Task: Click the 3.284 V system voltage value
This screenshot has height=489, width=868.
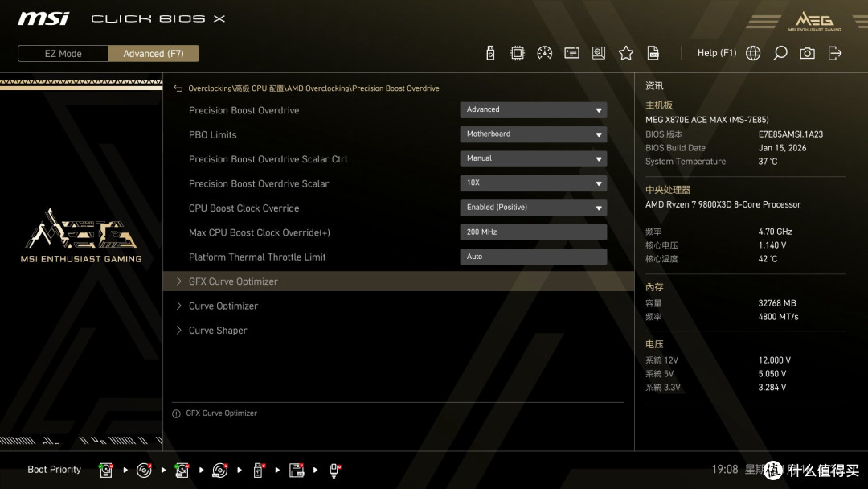Action: coord(772,387)
